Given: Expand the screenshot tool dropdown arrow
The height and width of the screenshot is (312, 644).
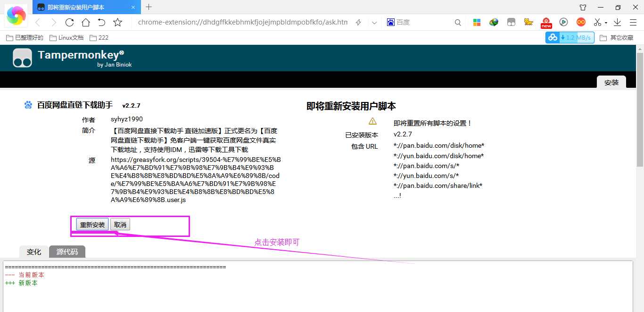Looking at the screenshot, I should click(x=606, y=23).
